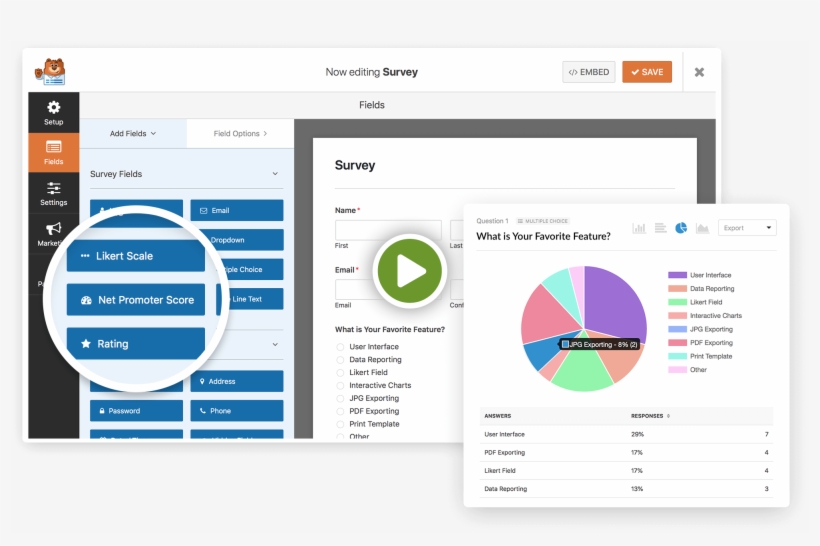Click the Embed button
This screenshot has width=820, height=546.
pyautogui.click(x=589, y=72)
